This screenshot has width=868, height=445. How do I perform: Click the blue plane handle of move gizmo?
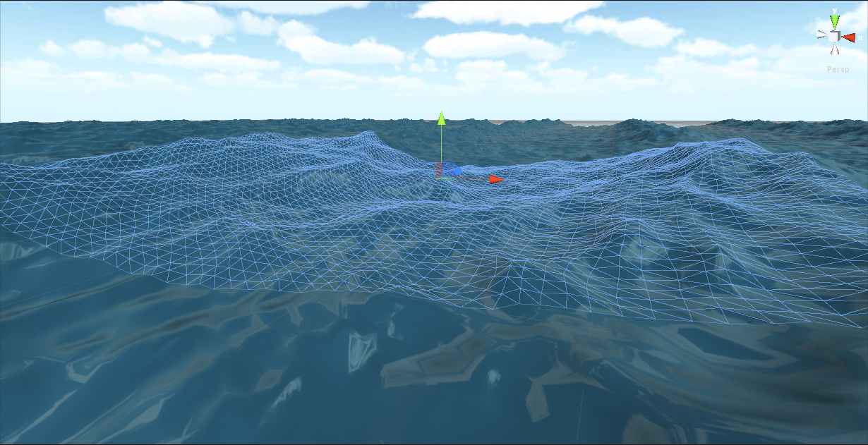(x=448, y=169)
